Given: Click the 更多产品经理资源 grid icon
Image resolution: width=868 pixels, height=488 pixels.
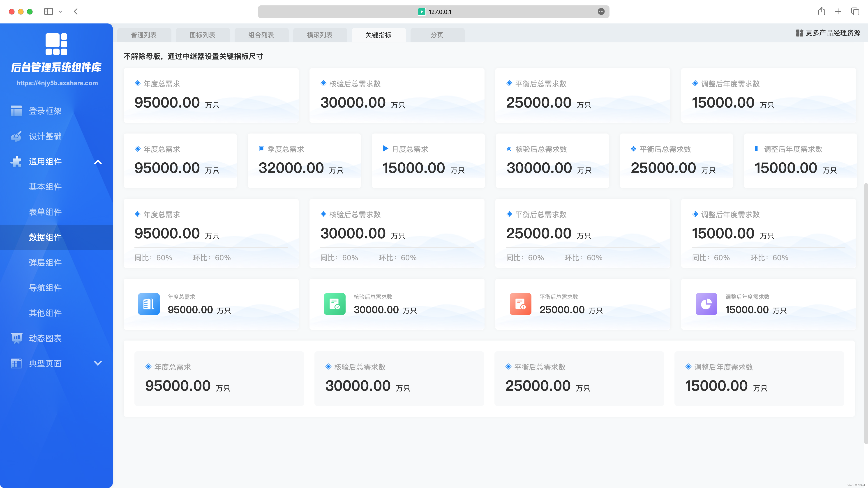Looking at the screenshot, I should point(800,33).
